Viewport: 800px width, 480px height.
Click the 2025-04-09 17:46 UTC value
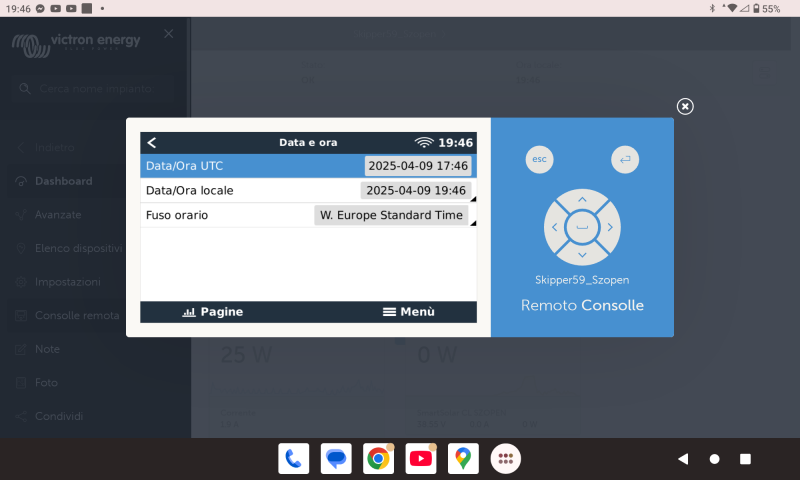coord(418,166)
